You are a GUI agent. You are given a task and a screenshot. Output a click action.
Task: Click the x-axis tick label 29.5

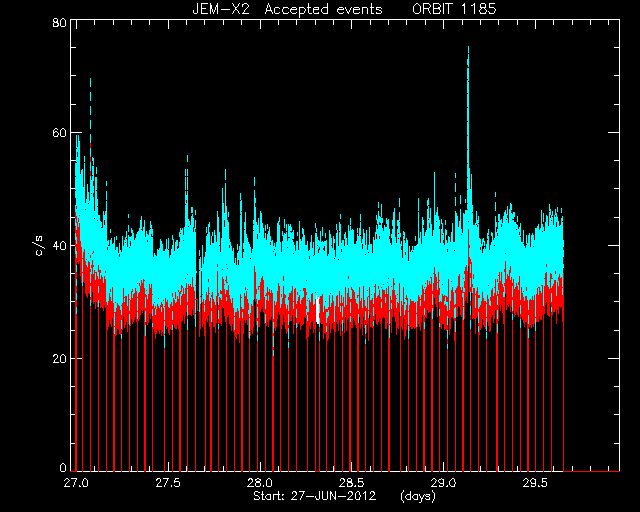pyautogui.click(x=536, y=483)
